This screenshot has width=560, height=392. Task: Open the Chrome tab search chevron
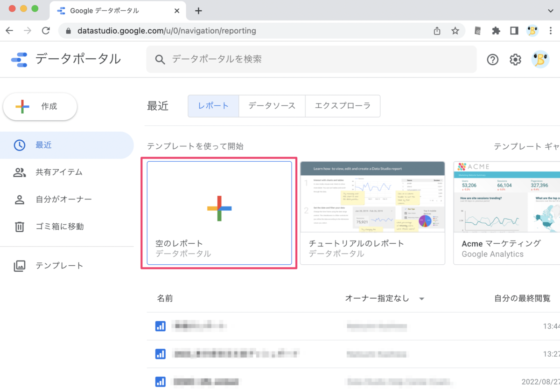tap(550, 11)
